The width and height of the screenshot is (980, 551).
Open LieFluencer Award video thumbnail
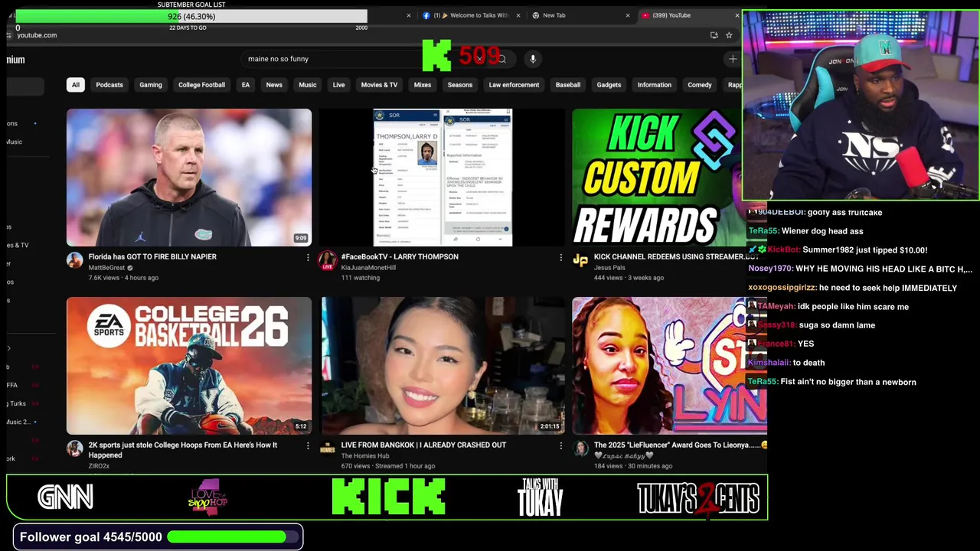click(669, 366)
